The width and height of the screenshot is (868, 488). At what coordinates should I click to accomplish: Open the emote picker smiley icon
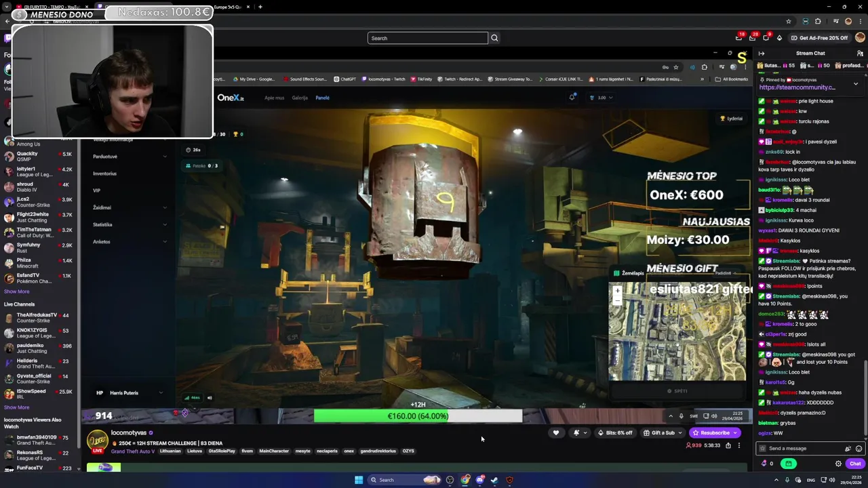[859, 449]
